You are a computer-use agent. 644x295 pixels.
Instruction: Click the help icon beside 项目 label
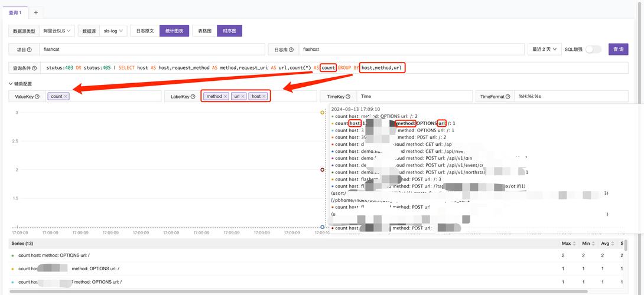coord(29,50)
